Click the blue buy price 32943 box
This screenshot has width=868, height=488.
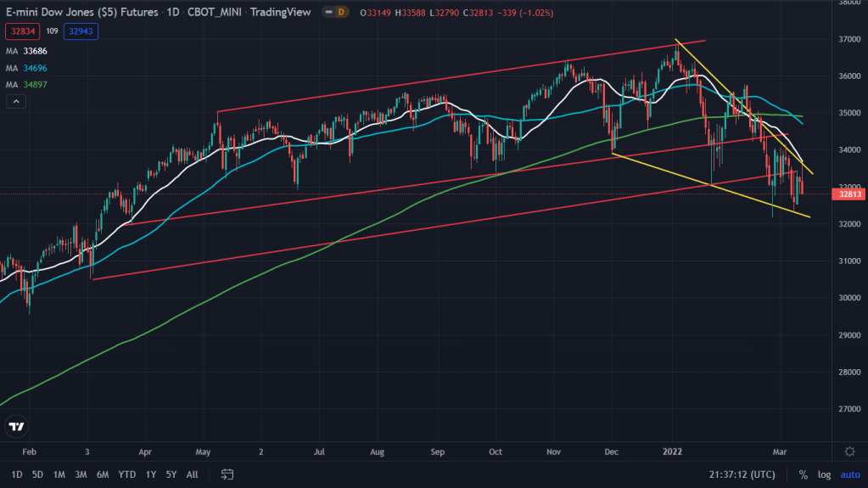tap(74, 31)
